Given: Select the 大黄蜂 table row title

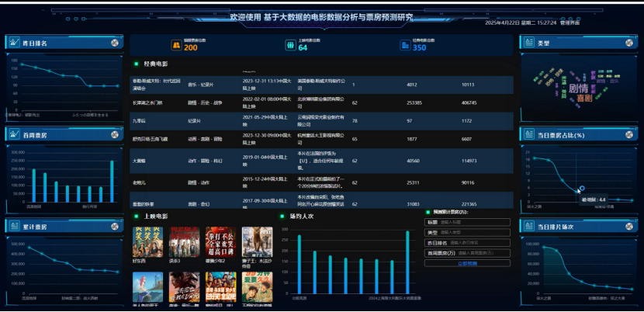Looking at the screenshot, I should click(x=138, y=161).
